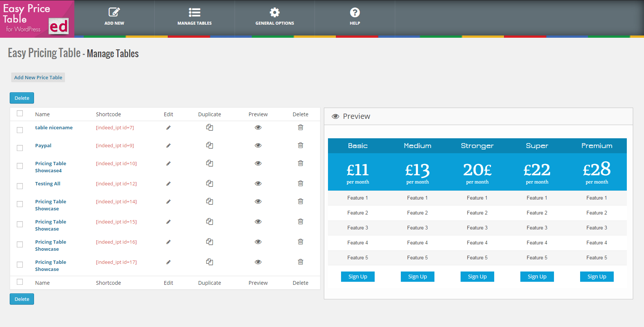Edit the 'table nicename' pricing table

click(x=168, y=128)
